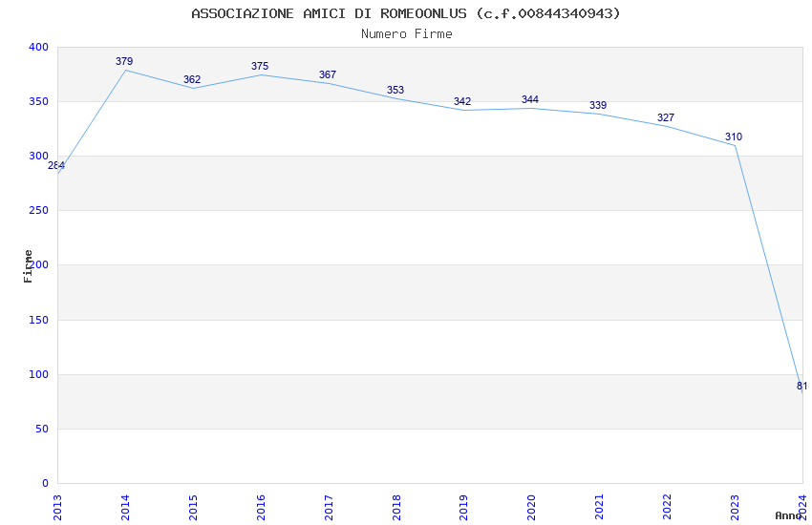Click the Anno x-axis label
Viewport: 812px width, 525px height.
(x=788, y=515)
